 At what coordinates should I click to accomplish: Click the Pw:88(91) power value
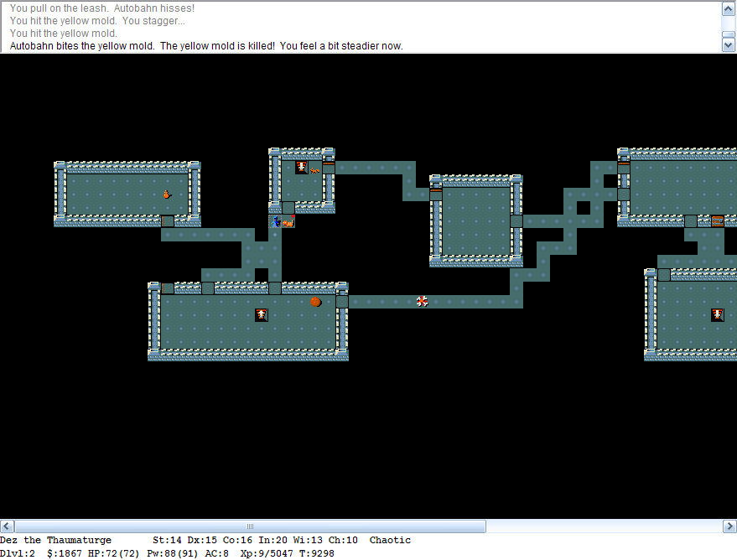[173, 553]
